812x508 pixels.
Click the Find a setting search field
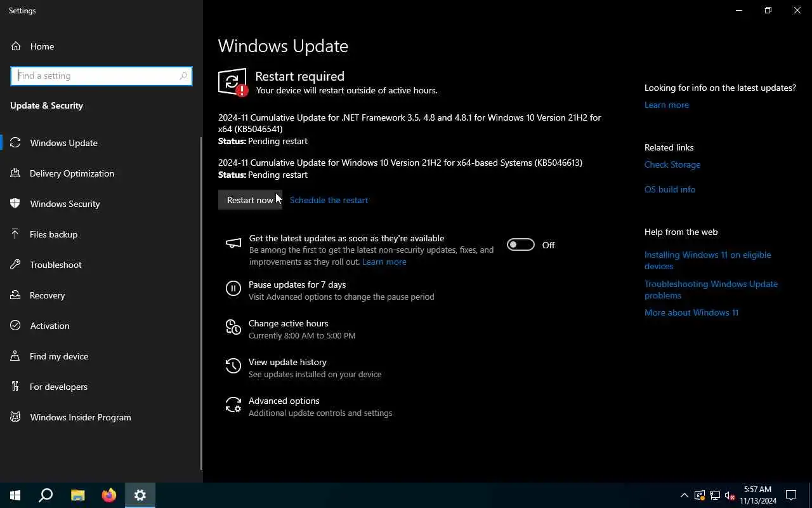tap(101, 76)
